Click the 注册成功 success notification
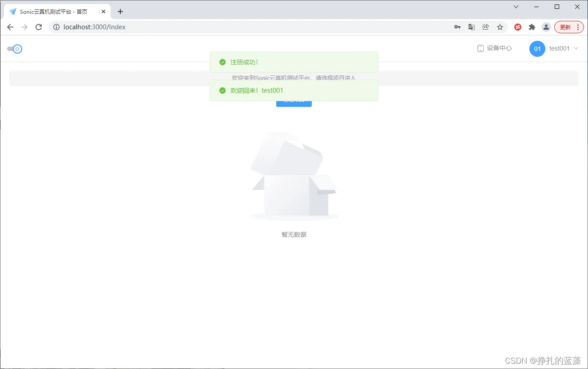 coord(294,62)
